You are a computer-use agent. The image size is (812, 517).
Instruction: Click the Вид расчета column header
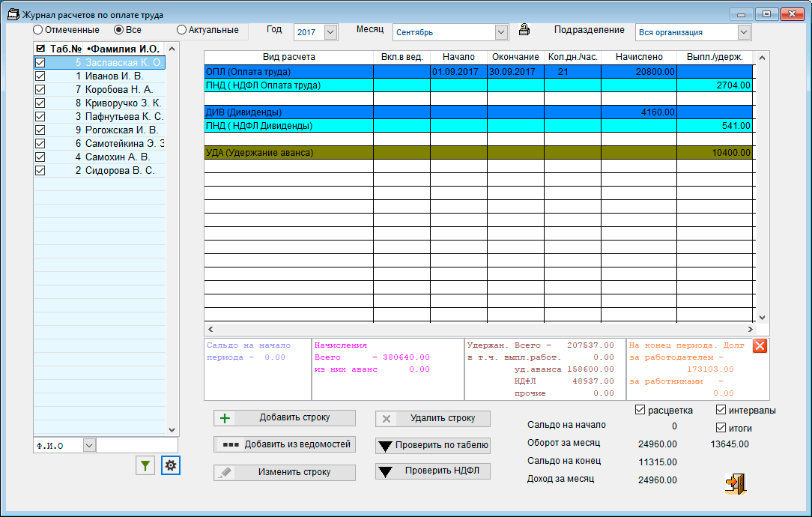click(x=289, y=58)
